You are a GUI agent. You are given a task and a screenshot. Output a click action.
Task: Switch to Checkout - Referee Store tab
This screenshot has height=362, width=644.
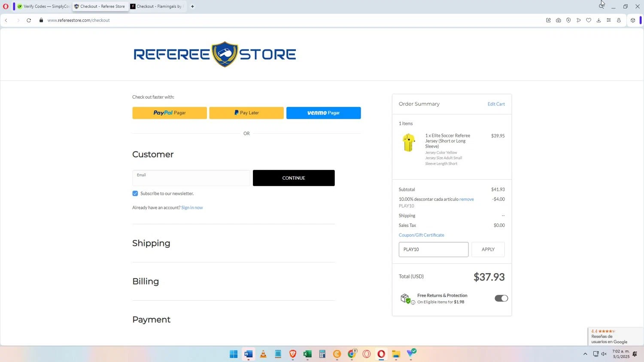[x=100, y=6]
